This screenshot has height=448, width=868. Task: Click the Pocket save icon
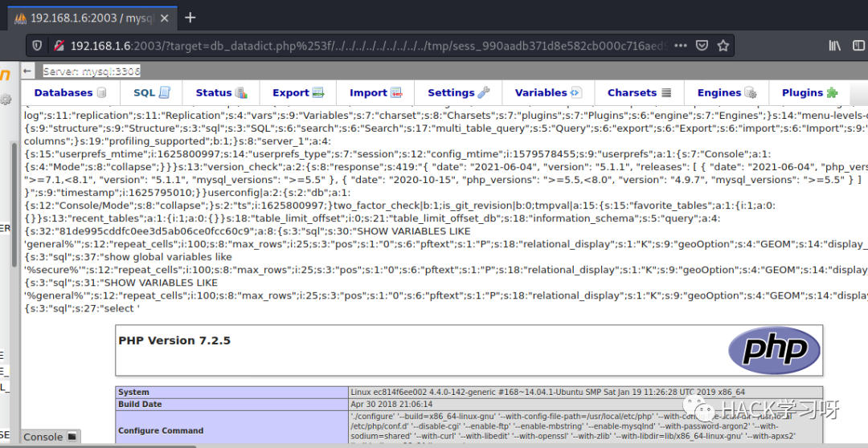click(x=702, y=46)
